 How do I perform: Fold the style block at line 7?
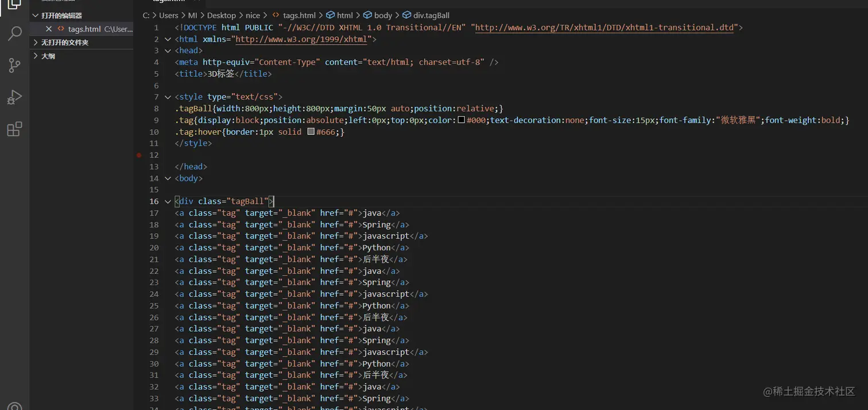click(x=168, y=97)
